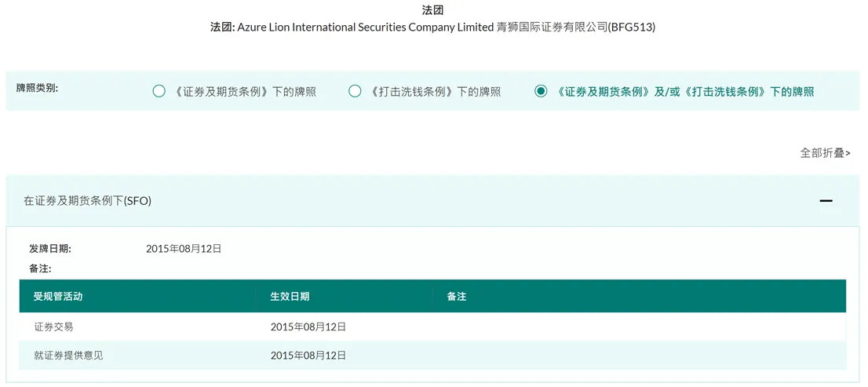Click the 发牌日期 field label
This screenshot has width=868, height=387.
(49, 249)
